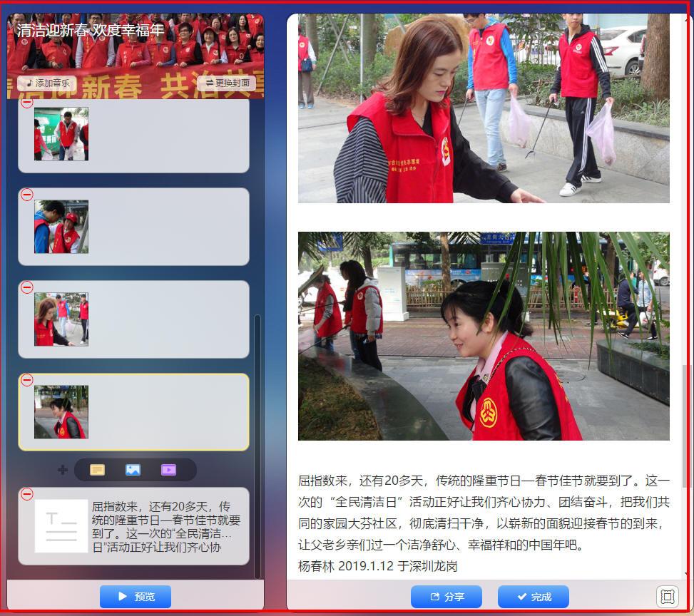Click the plus icon beside insert toolbar
Image resolution: width=694 pixels, height=616 pixels.
[63, 470]
